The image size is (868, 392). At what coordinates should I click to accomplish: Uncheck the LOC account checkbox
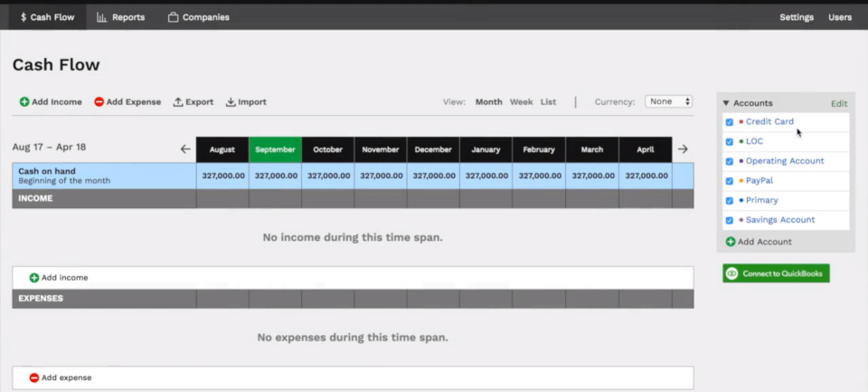click(x=730, y=142)
